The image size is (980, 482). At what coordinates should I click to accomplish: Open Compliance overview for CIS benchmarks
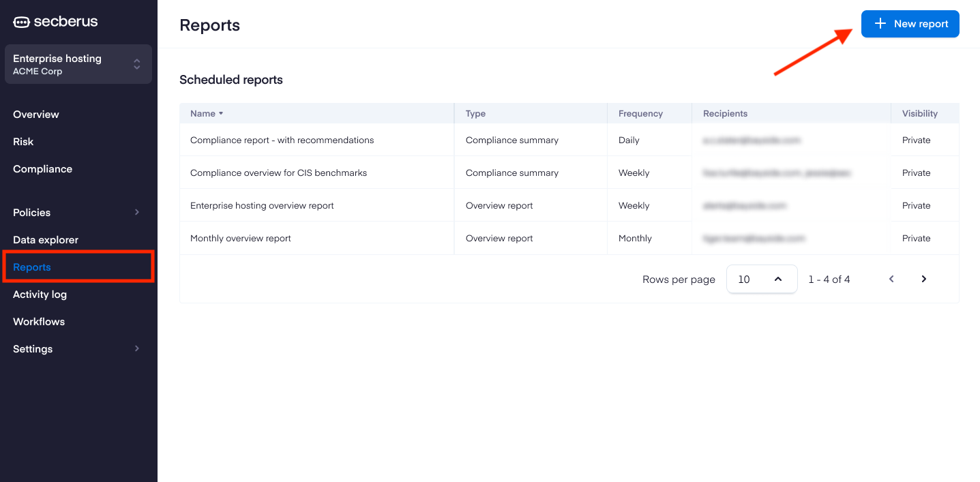[x=278, y=173]
